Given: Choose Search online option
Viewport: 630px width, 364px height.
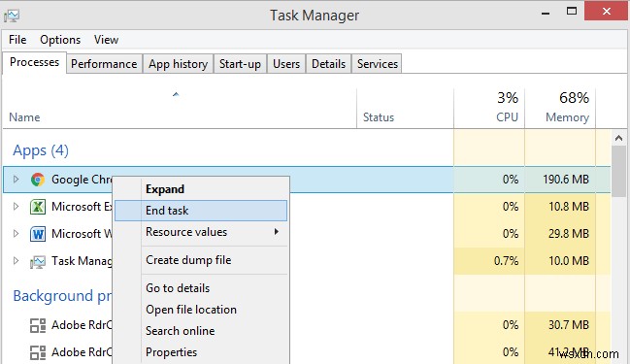Looking at the screenshot, I should point(201,331).
